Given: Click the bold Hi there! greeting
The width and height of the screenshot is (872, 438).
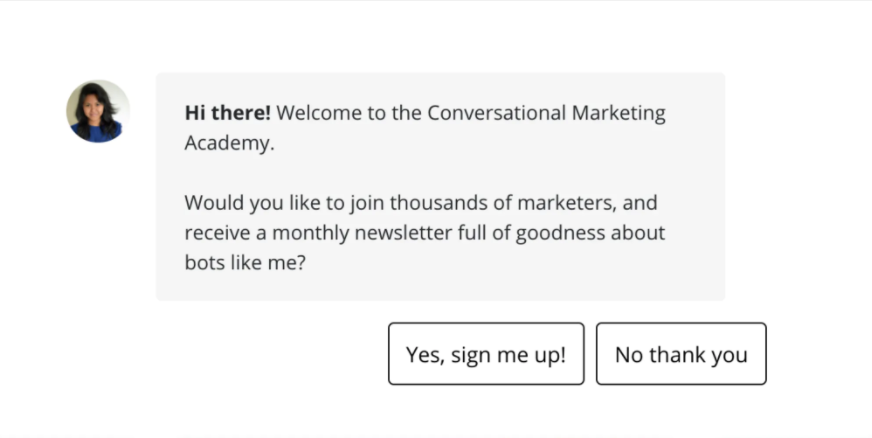Looking at the screenshot, I should tap(227, 113).
